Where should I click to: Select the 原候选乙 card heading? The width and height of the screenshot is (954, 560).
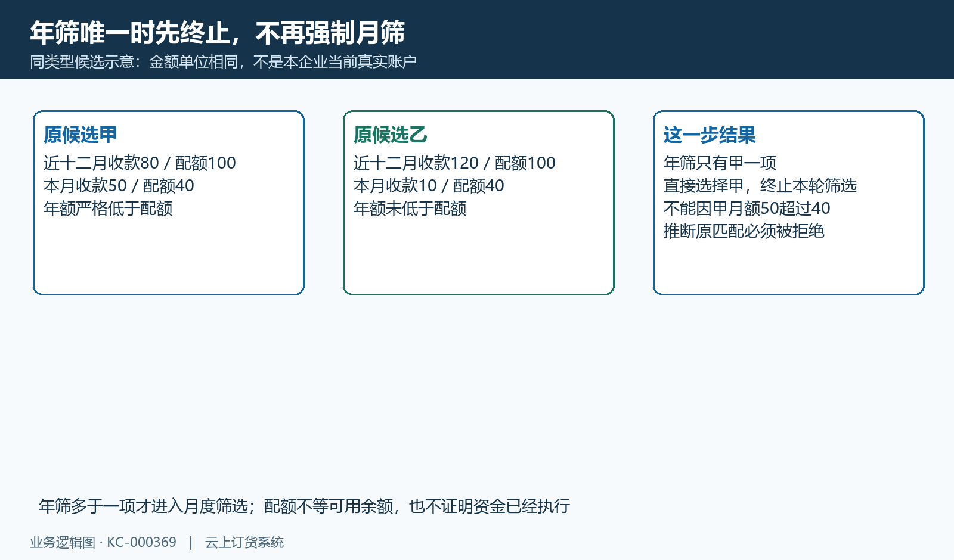(391, 135)
